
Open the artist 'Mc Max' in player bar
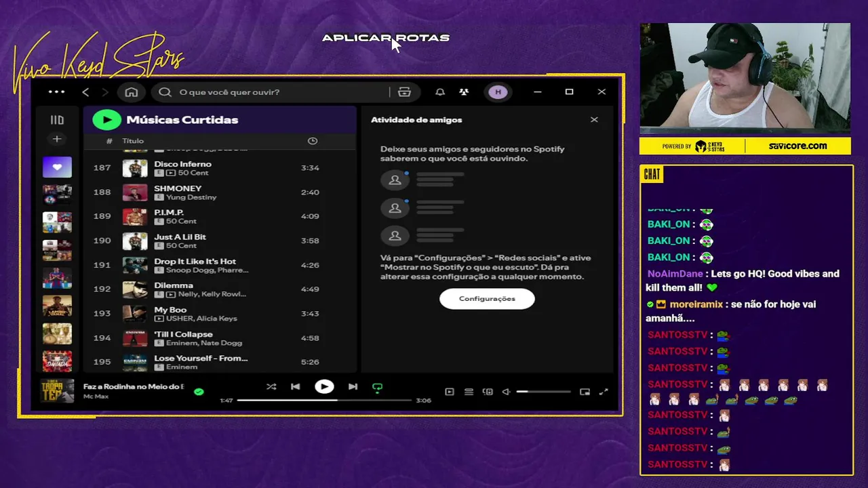(x=96, y=396)
